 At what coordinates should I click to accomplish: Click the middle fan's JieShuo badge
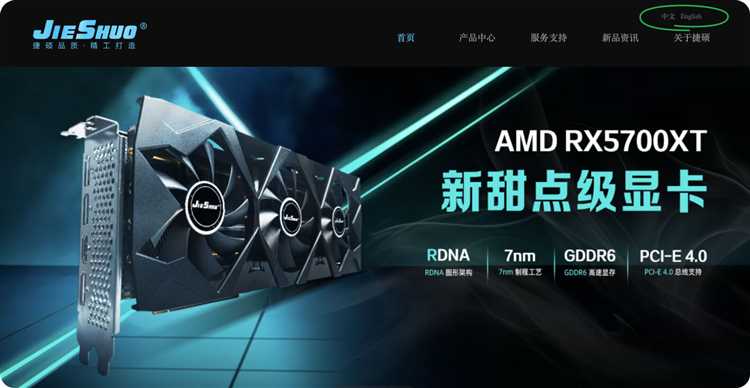[290, 217]
